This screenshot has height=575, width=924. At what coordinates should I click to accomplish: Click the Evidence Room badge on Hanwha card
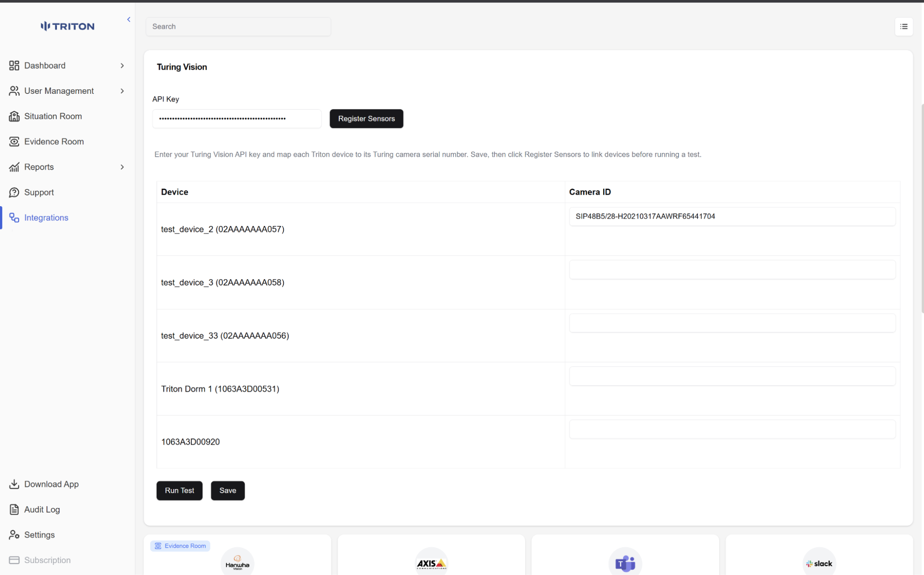(x=180, y=546)
